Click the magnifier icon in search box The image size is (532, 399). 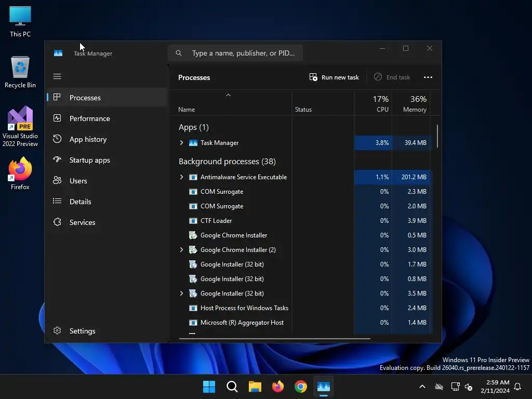(x=179, y=53)
